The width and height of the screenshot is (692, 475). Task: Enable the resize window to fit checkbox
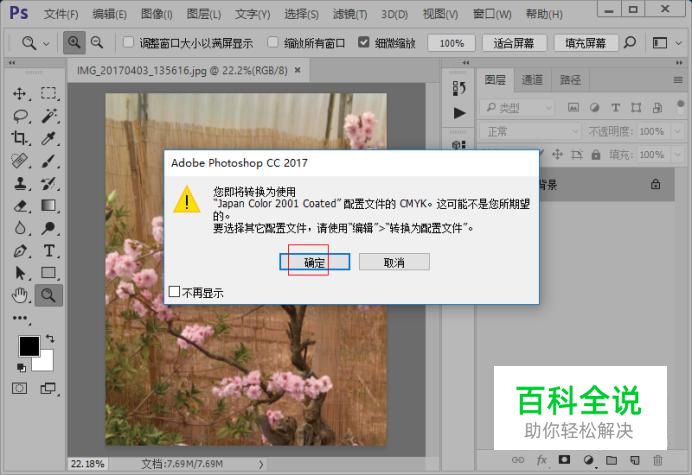[x=128, y=42]
